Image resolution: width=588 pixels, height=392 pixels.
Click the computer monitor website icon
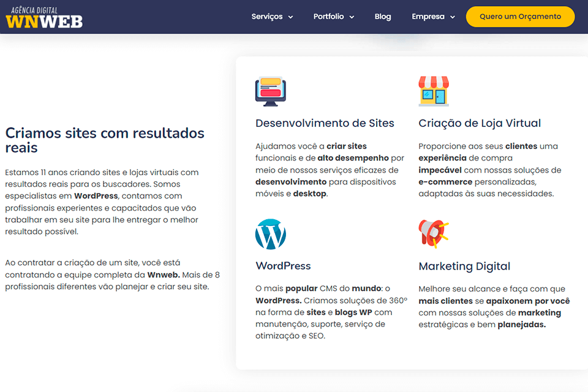pyautogui.click(x=270, y=91)
